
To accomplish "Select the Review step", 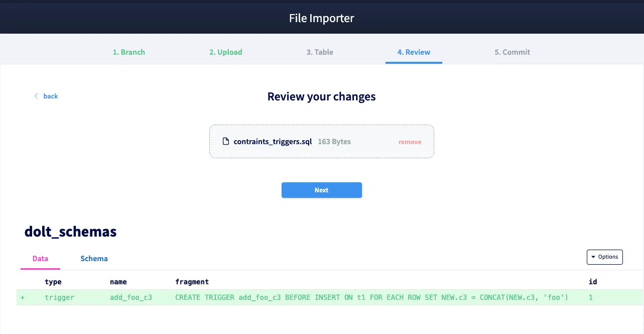I will point(414,52).
